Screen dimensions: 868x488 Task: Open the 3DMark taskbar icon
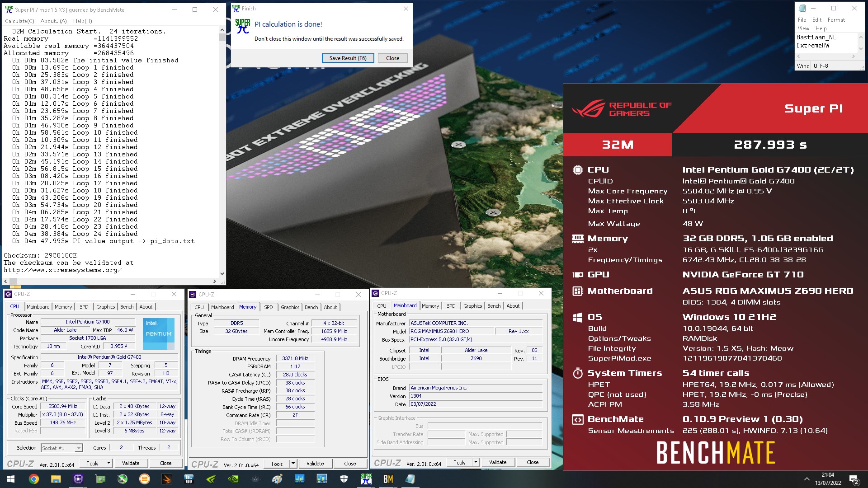(166, 479)
